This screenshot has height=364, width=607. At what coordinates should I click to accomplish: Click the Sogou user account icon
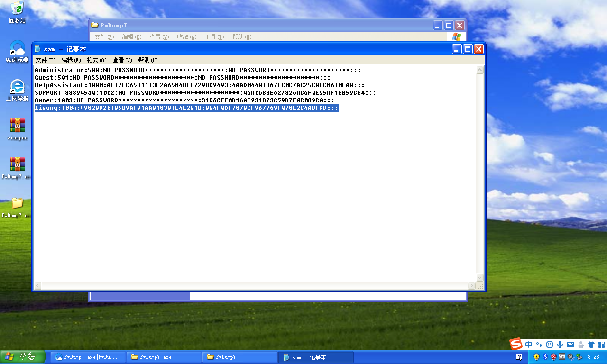click(581, 345)
